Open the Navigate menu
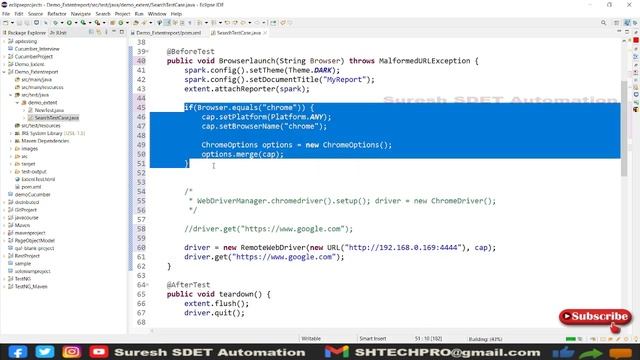640x360 pixels. [81, 14]
